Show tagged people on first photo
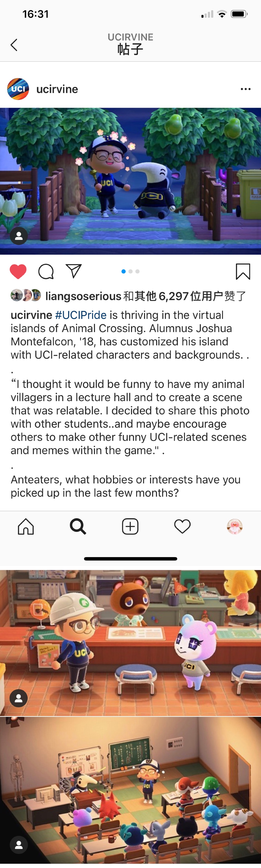 tap(19, 236)
